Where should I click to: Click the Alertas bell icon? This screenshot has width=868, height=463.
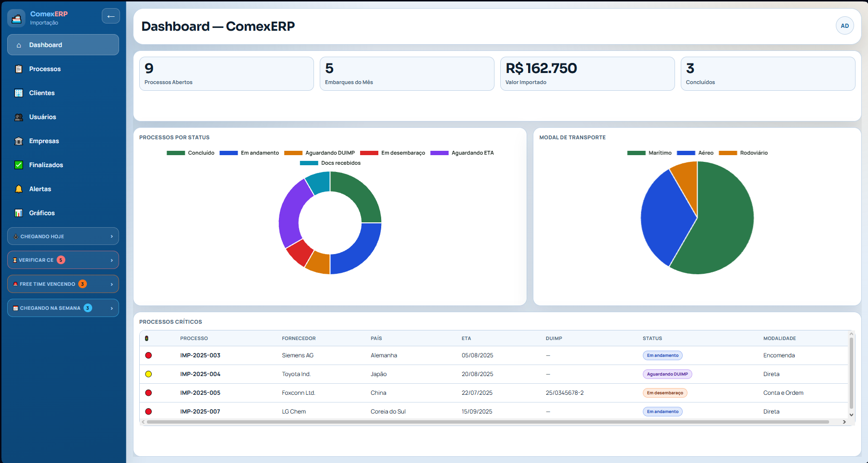click(19, 189)
